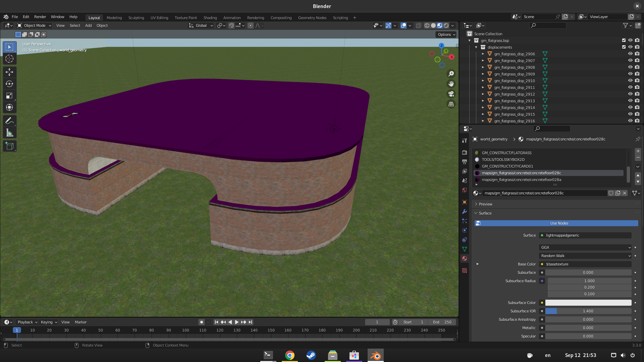This screenshot has height=362, width=644.
Task: Toggle proportional editing in the header
Action: point(251,25)
